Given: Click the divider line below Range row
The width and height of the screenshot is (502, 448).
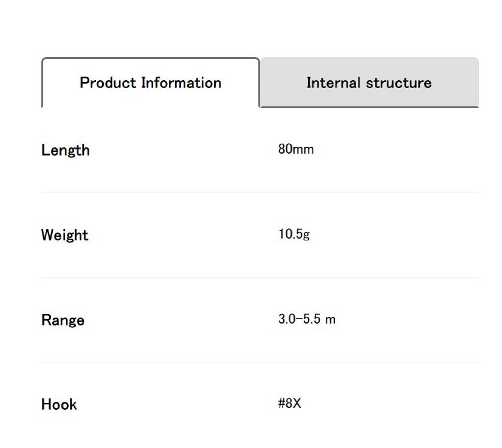Looking at the screenshot, I should [x=260, y=362].
